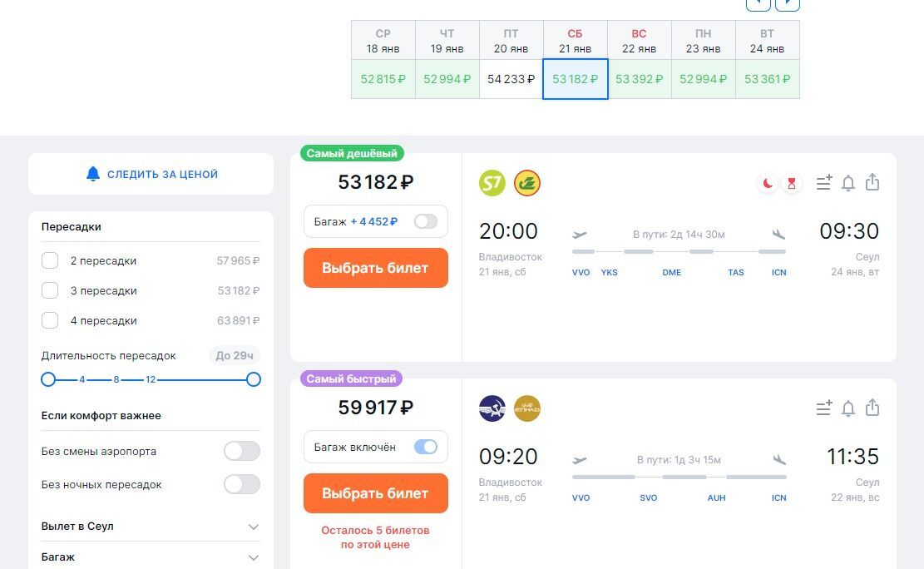Add the cheapest ticket to the comparison list
The image size is (924, 569).
click(x=823, y=183)
